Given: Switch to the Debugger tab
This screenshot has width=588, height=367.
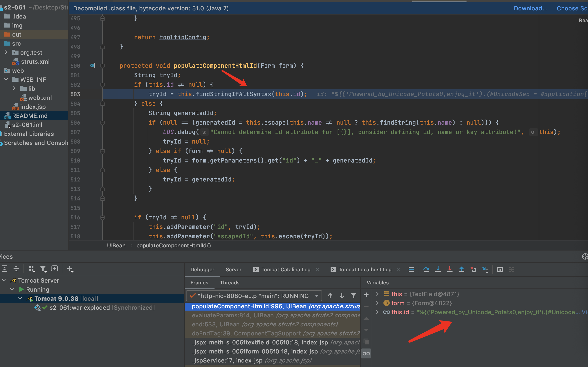Looking at the screenshot, I should (x=202, y=269).
